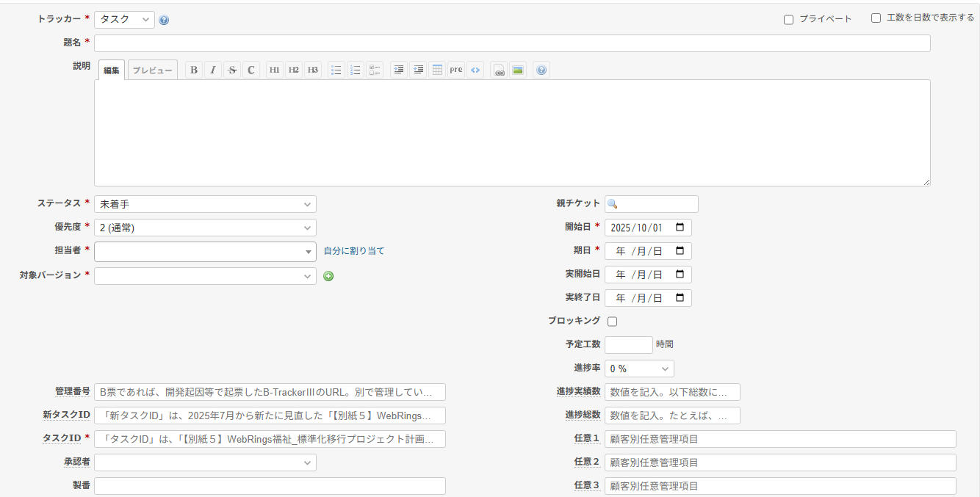
Task: Switch to the 編集 tab
Action: click(x=112, y=70)
